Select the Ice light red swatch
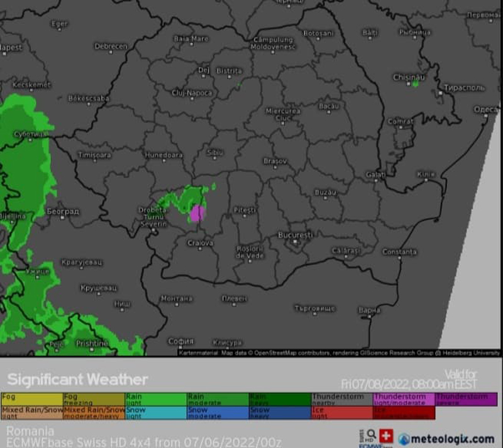 [x=341, y=412]
